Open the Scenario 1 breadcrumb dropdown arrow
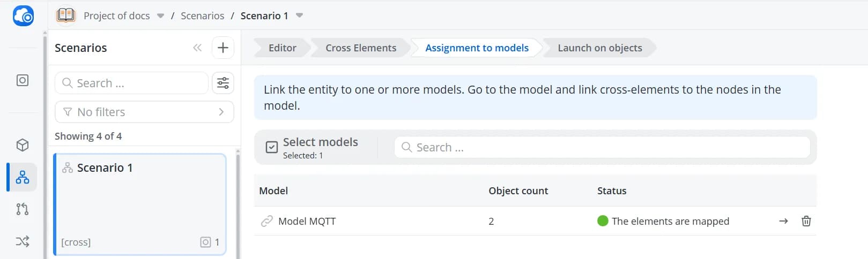The image size is (868, 259). pos(300,16)
